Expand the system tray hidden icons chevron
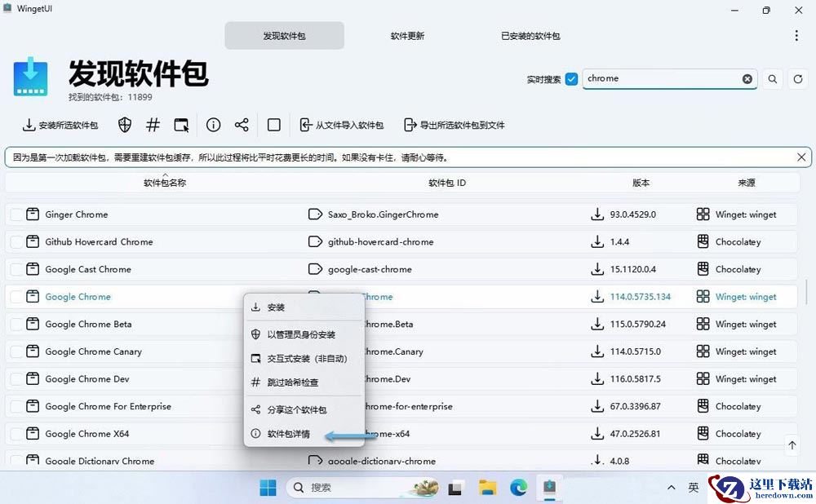Image resolution: width=816 pixels, height=504 pixels. (672, 488)
